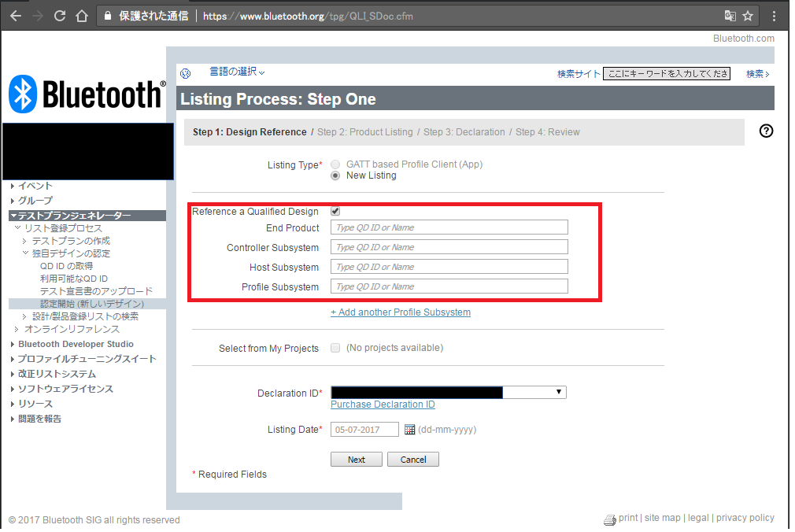Viewport: 795px width, 532px height.
Task: Click the Cancel button
Action: [413, 460]
